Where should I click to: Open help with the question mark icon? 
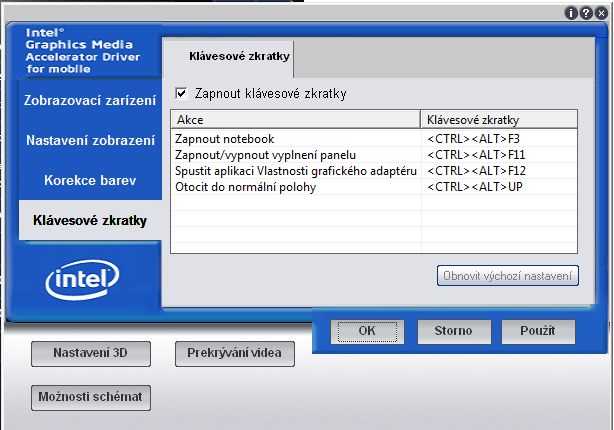point(585,13)
